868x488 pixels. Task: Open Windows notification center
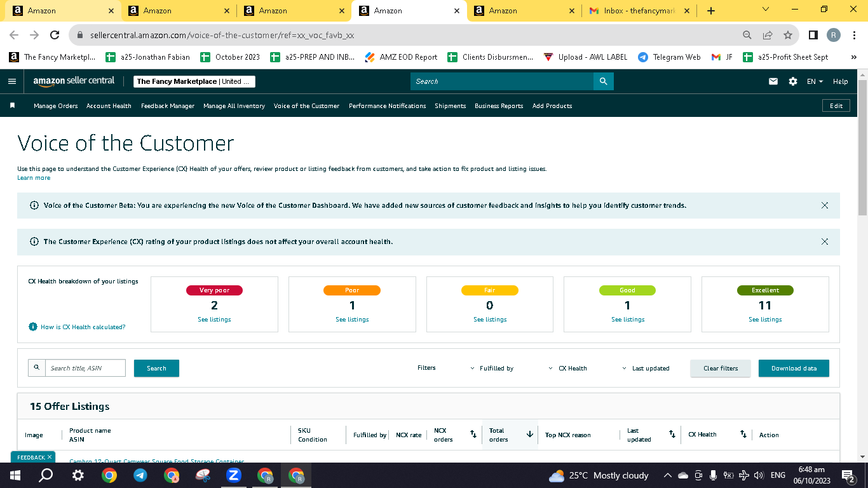848,475
